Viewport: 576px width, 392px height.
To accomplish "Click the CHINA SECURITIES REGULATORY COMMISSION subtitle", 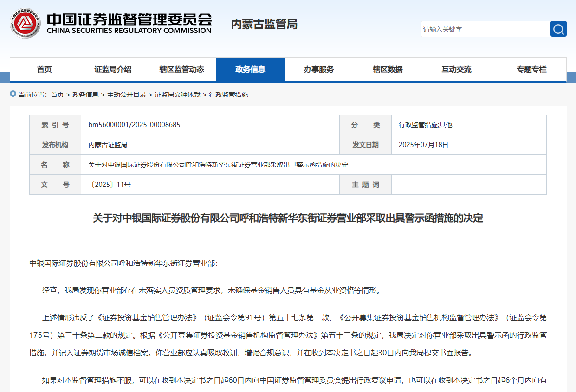I will [129, 31].
